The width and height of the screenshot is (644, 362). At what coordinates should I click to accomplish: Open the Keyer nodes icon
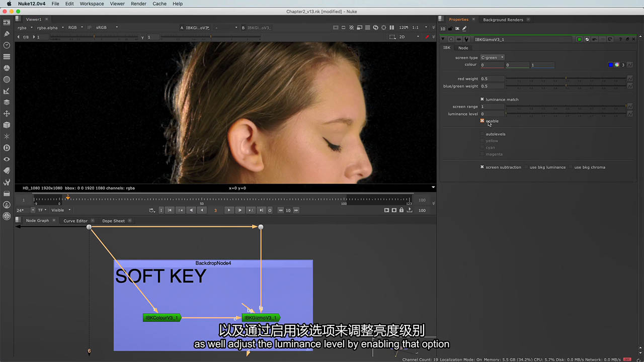(x=7, y=91)
